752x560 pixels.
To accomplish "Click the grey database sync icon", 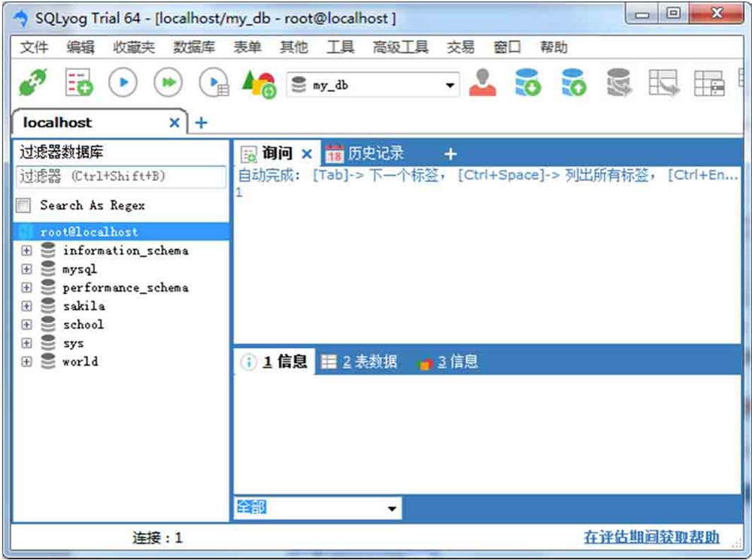I will click(619, 83).
